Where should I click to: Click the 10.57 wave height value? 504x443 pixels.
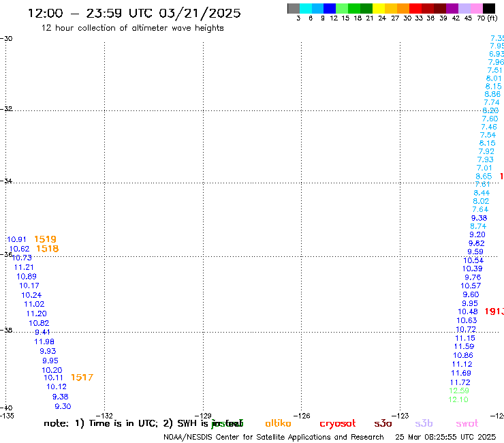[x=471, y=286]
